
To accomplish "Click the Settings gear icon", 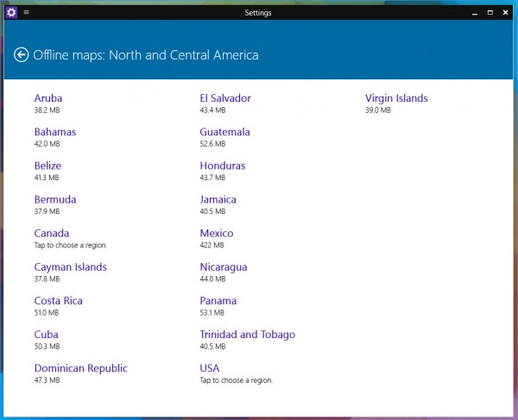I will tap(11, 13).
